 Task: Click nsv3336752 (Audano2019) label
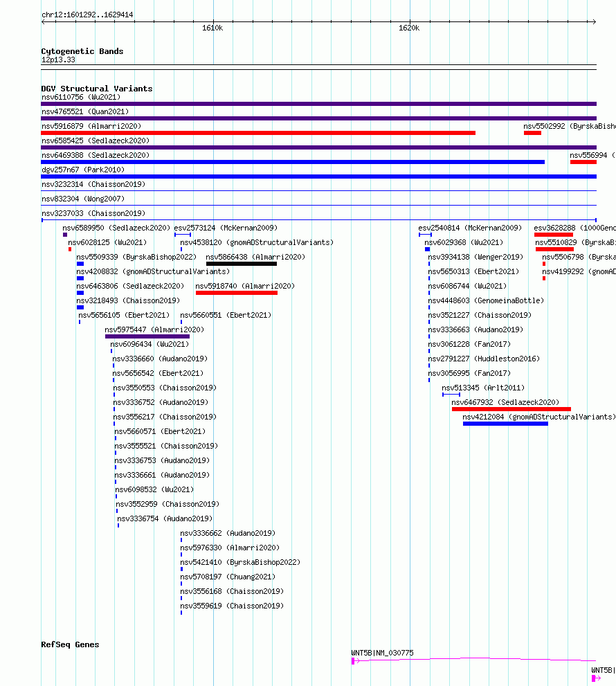click(x=161, y=402)
